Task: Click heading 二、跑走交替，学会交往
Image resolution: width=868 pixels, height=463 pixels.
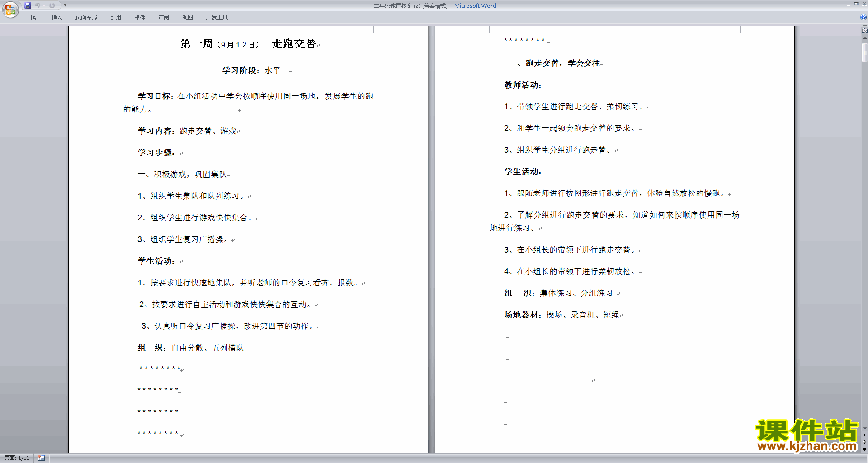Action: coord(554,63)
